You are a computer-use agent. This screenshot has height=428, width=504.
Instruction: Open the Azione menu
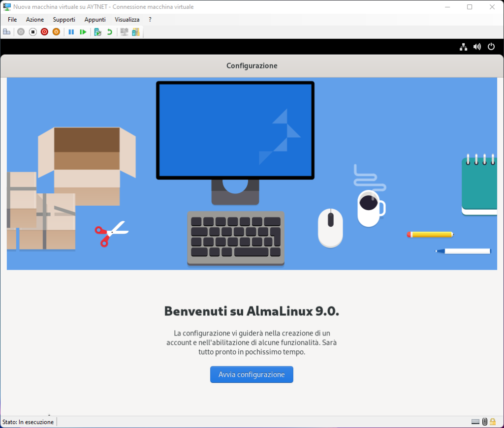tap(35, 20)
